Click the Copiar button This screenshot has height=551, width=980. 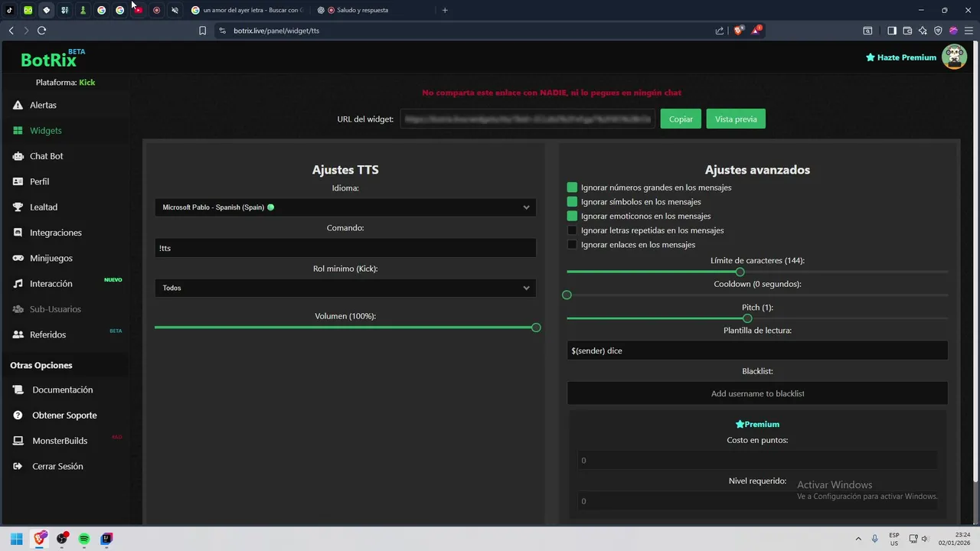pos(681,119)
